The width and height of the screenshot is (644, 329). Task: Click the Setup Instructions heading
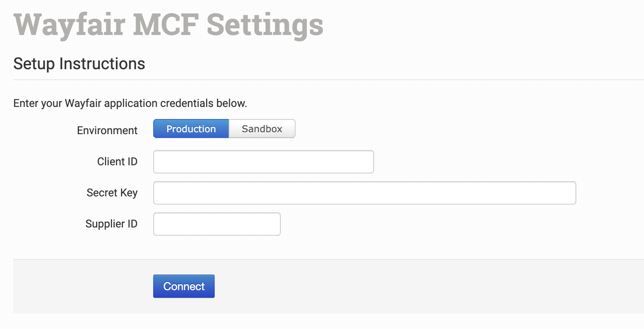point(79,63)
